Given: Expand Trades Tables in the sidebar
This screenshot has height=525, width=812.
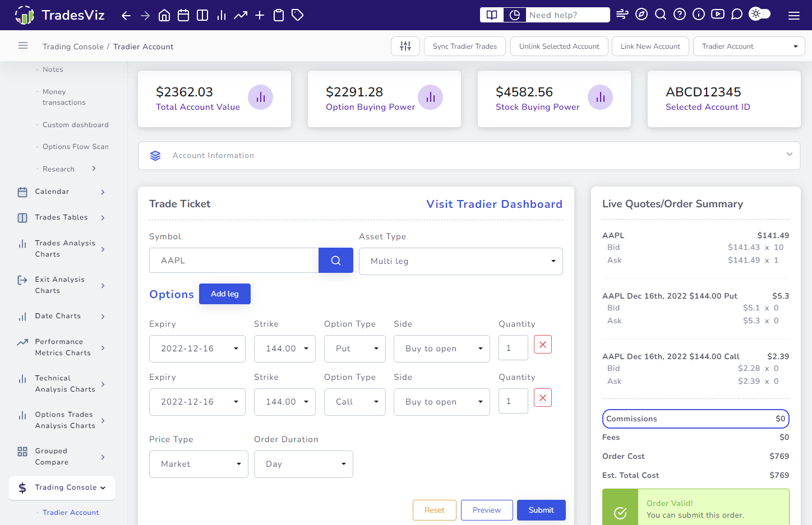Looking at the screenshot, I should [62, 217].
